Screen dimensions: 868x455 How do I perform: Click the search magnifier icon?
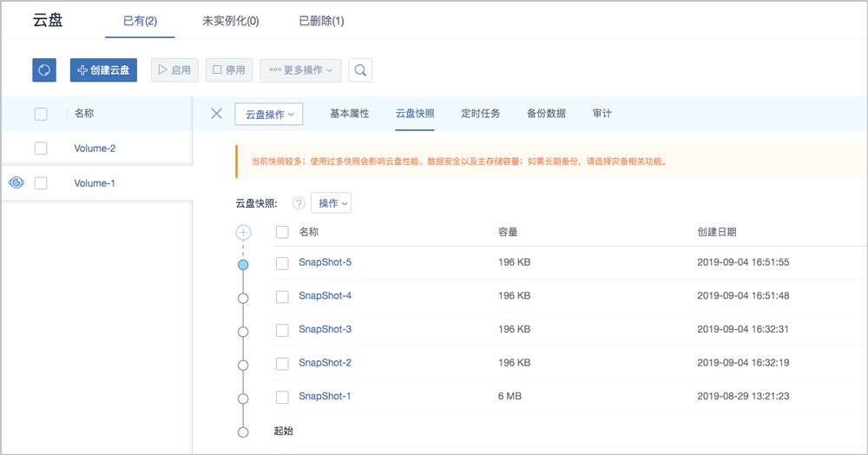[360, 70]
